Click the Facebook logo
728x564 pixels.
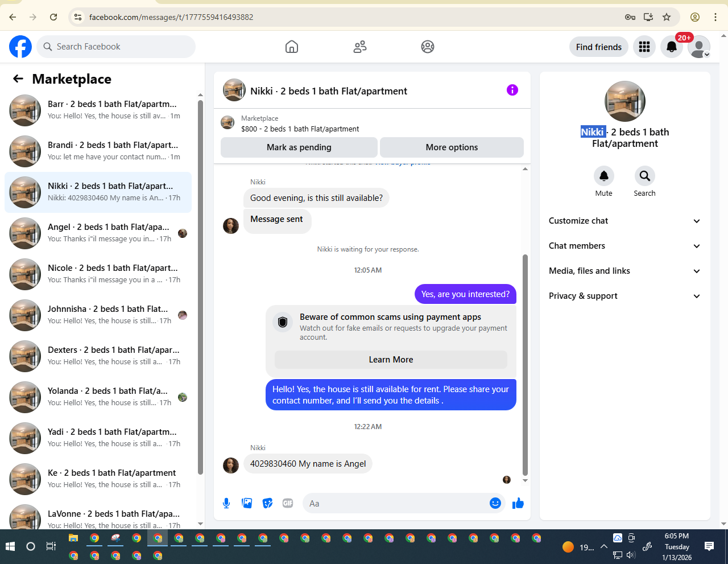[x=20, y=47]
